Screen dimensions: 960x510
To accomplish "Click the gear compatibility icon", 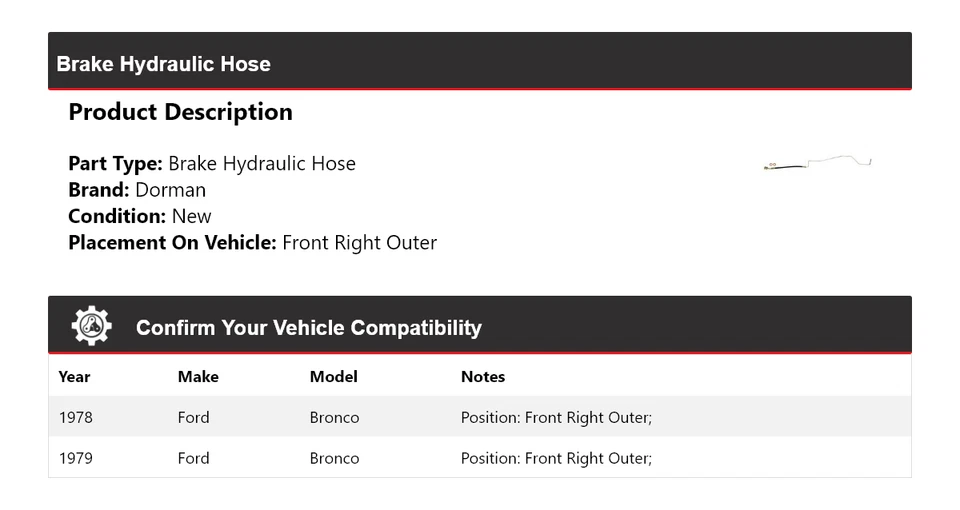I will 91,327.
